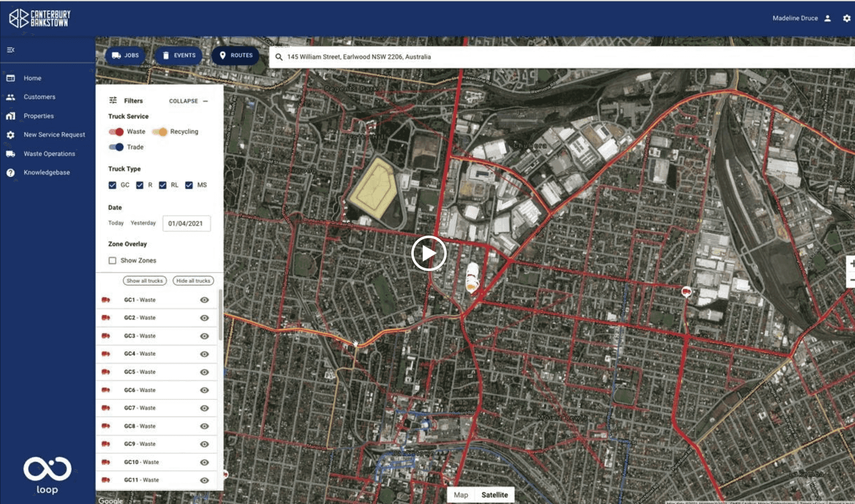Viewport: 855px width, 504px height.
Task: Select the Routes pin icon
Action: pyautogui.click(x=223, y=55)
